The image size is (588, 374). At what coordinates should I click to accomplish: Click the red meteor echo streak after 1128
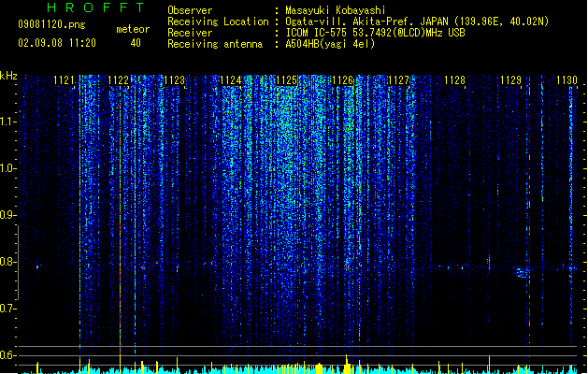(x=489, y=263)
